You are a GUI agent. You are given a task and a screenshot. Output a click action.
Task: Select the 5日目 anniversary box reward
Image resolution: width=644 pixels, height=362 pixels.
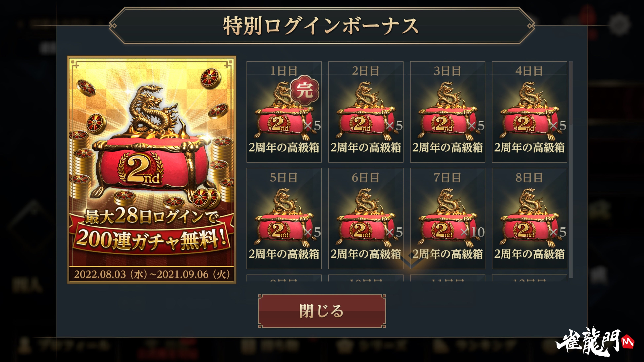pos(284,218)
